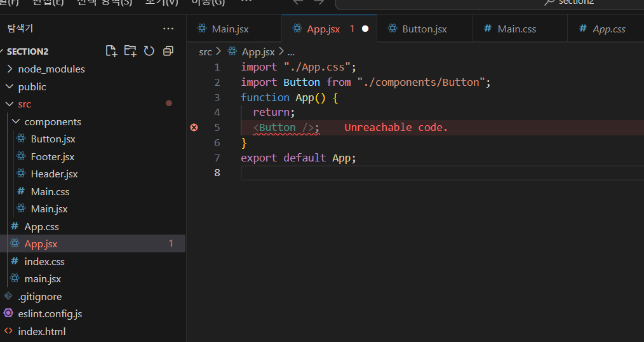Collapse the public folder
The image size is (644, 342).
point(10,86)
